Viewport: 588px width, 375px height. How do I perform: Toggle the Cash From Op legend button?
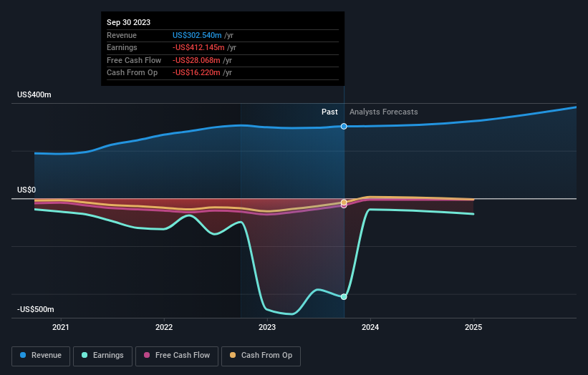tap(261, 356)
